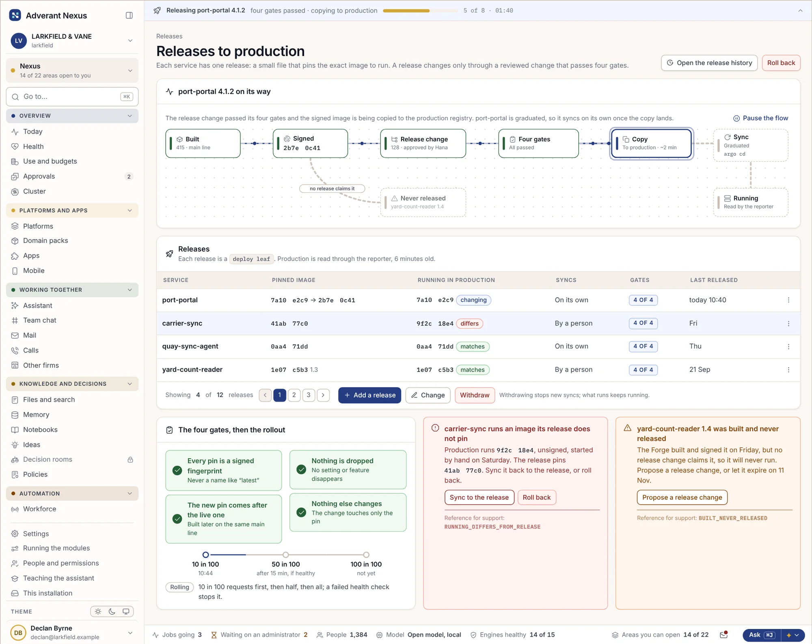Open the carrier-sync row options menu
The height and width of the screenshot is (644, 812).
coord(788,324)
